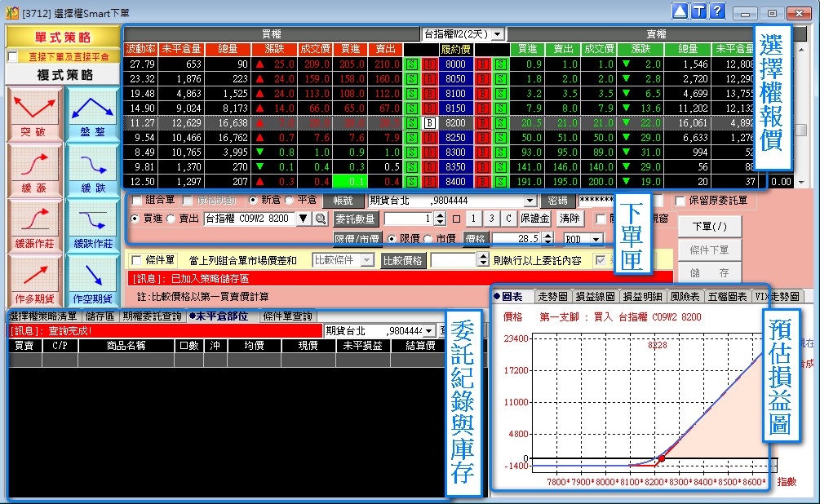
Task: Tick the 保留原委託單 checkbox
Action: 680,201
